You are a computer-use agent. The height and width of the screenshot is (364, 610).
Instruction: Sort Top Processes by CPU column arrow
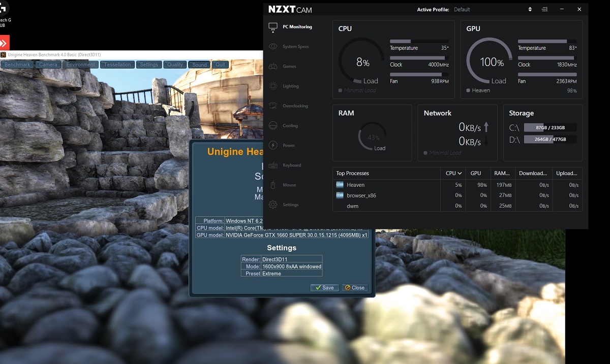pos(460,174)
